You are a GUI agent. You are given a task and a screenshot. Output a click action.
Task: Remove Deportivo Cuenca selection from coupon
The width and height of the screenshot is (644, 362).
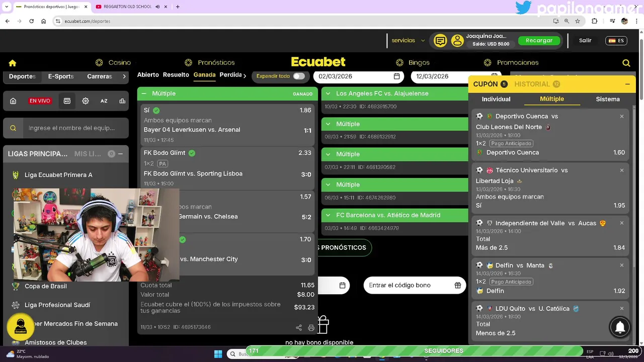click(622, 116)
